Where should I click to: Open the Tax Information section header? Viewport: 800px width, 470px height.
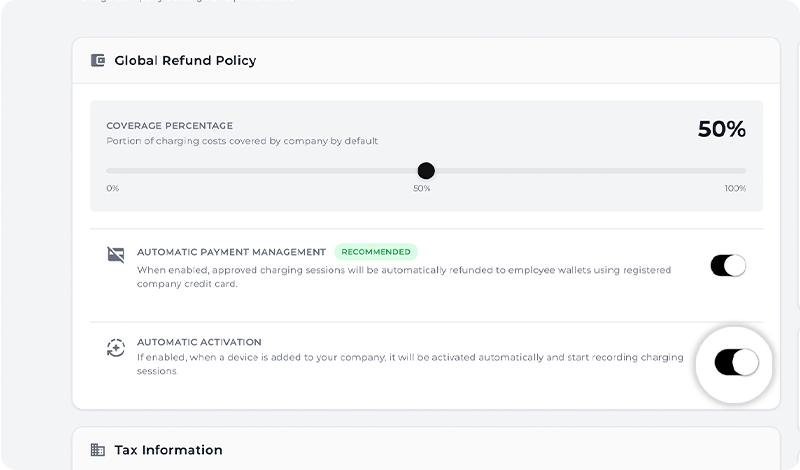168,450
